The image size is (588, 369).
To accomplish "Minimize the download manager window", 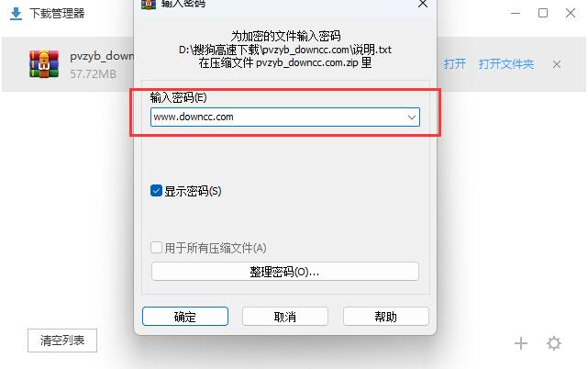I will (x=516, y=13).
